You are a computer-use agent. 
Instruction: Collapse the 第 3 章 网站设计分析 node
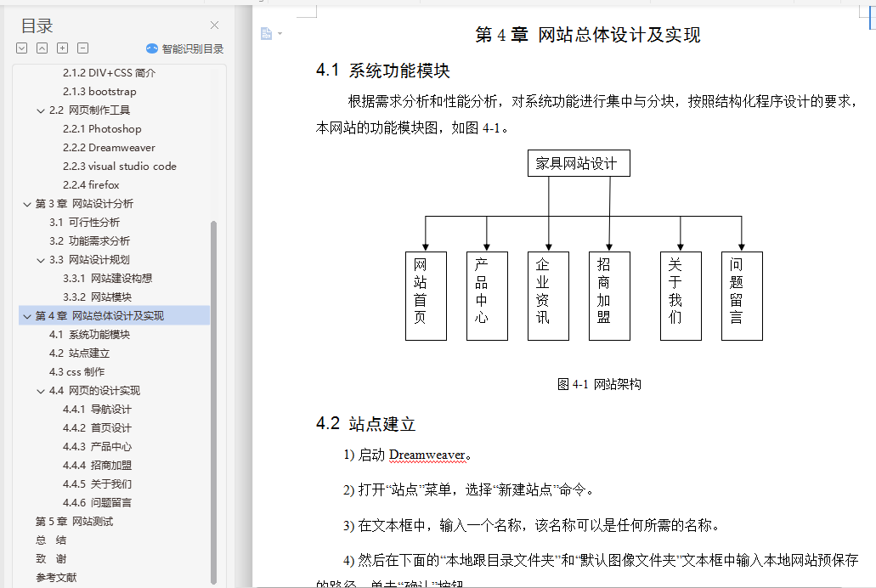[x=27, y=204]
